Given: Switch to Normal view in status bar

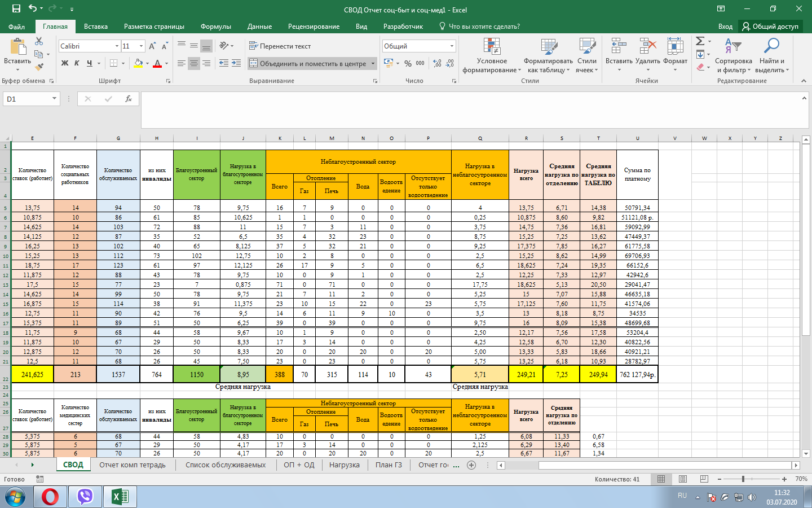Looking at the screenshot, I should [661, 479].
